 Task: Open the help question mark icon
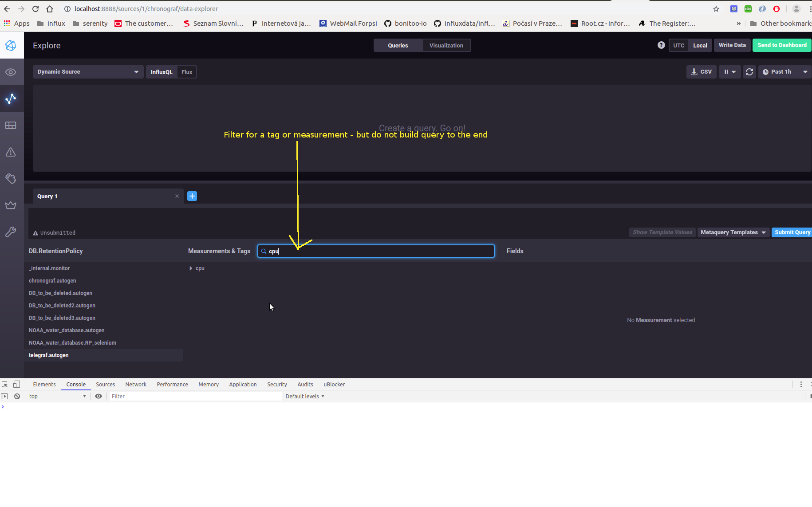point(661,45)
